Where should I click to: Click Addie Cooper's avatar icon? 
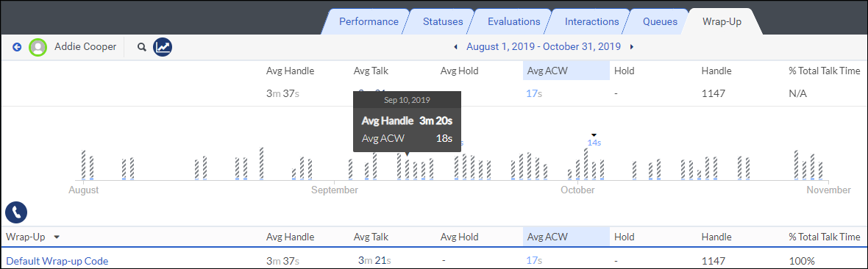coord(38,47)
